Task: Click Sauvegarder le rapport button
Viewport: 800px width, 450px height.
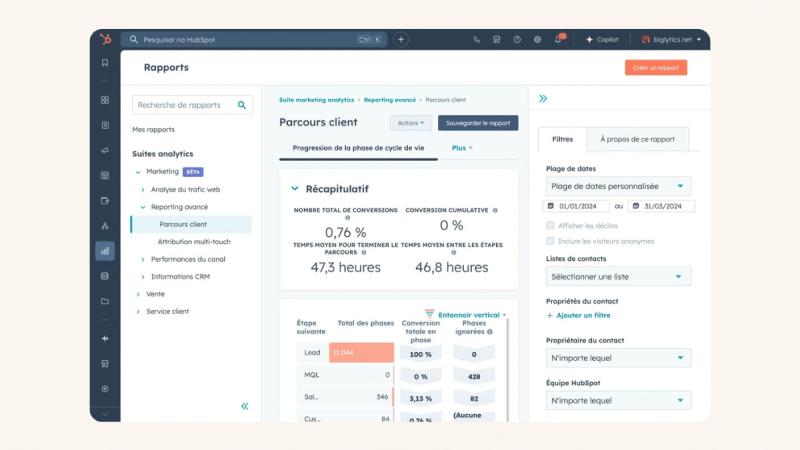Action: point(478,123)
